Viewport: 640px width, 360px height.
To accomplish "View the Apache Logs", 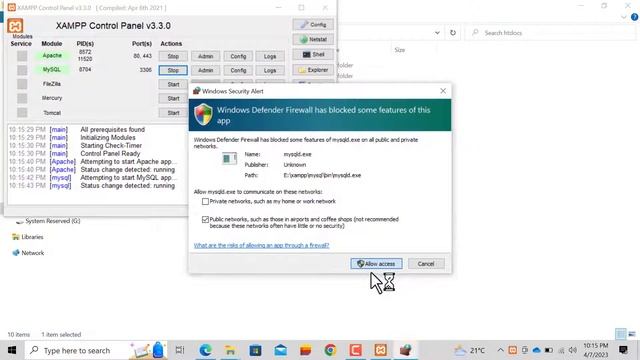I will pyautogui.click(x=270, y=56).
